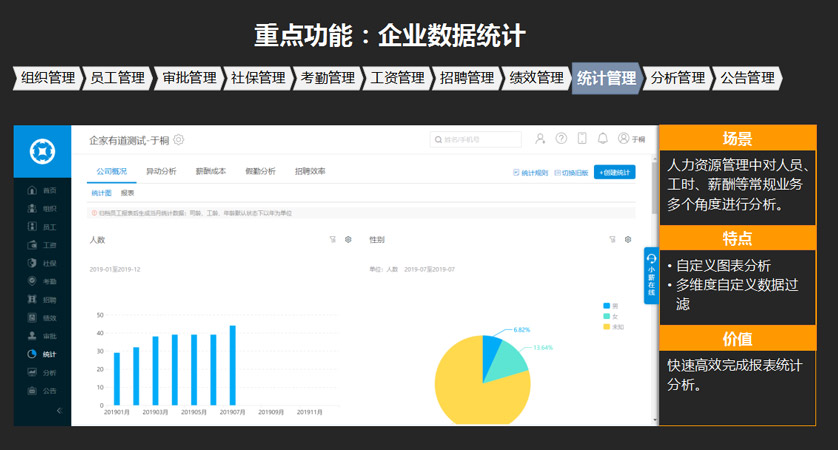
Task: Click gear icon beside company name
Action: pyautogui.click(x=179, y=140)
